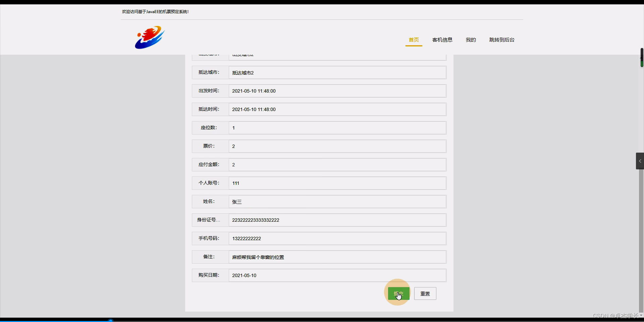The height and width of the screenshot is (322, 644).
Task: Click the 抵达城市 input field
Action: tap(337, 72)
